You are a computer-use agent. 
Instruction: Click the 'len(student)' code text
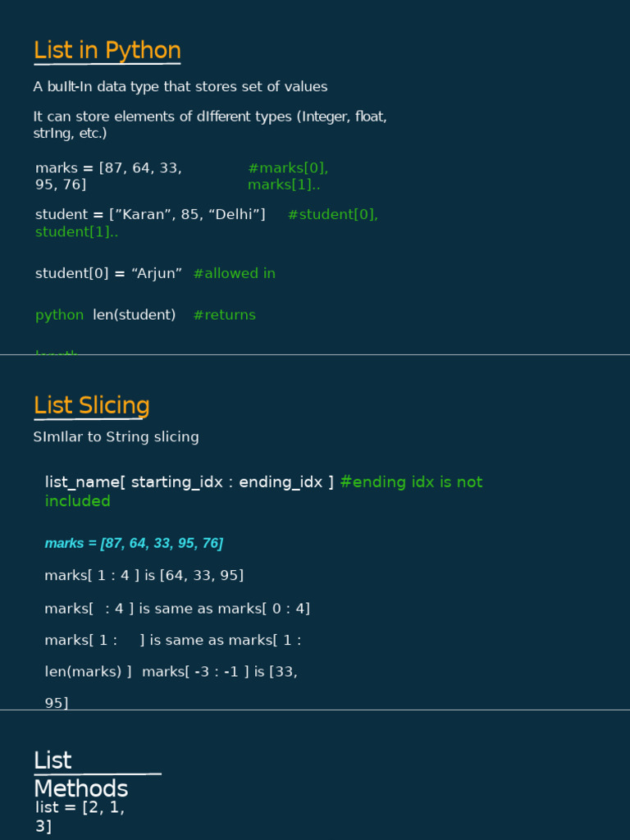(x=135, y=315)
